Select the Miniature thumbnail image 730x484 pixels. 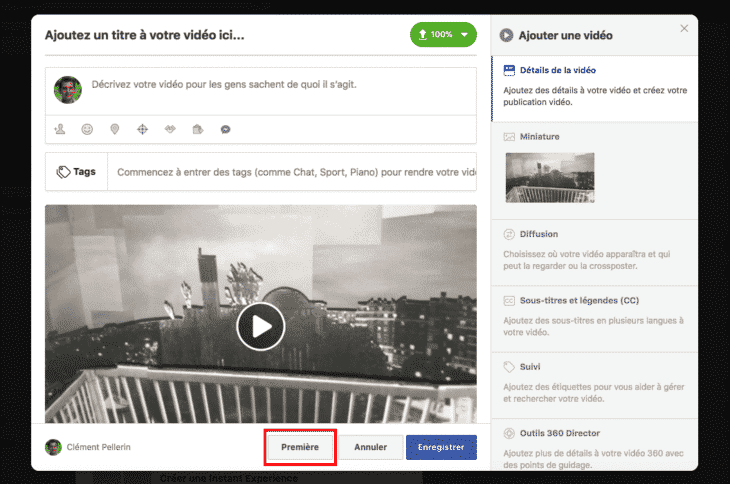point(550,177)
